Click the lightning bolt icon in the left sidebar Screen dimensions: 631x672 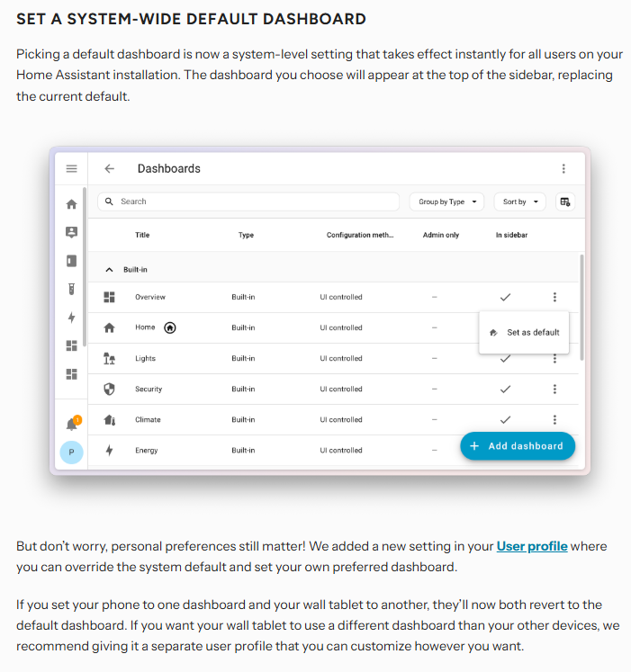coord(72,318)
